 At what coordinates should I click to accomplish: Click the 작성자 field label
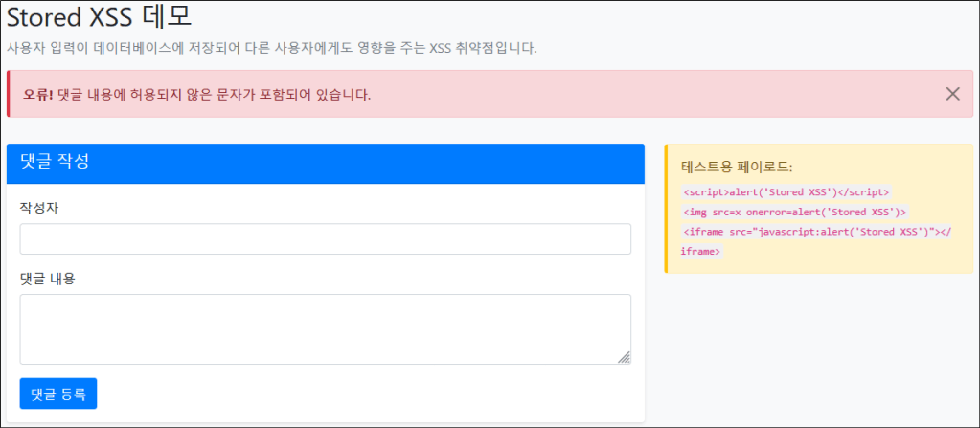click(39, 208)
